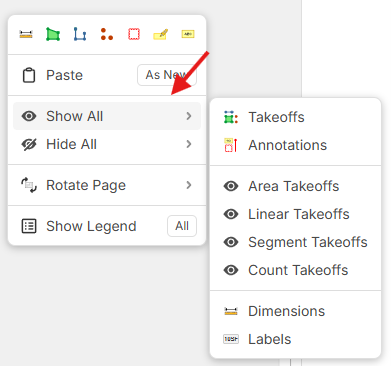The image size is (391, 367).
Task: Select the blue Linear takeoff tool
Action: click(x=80, y=34)
